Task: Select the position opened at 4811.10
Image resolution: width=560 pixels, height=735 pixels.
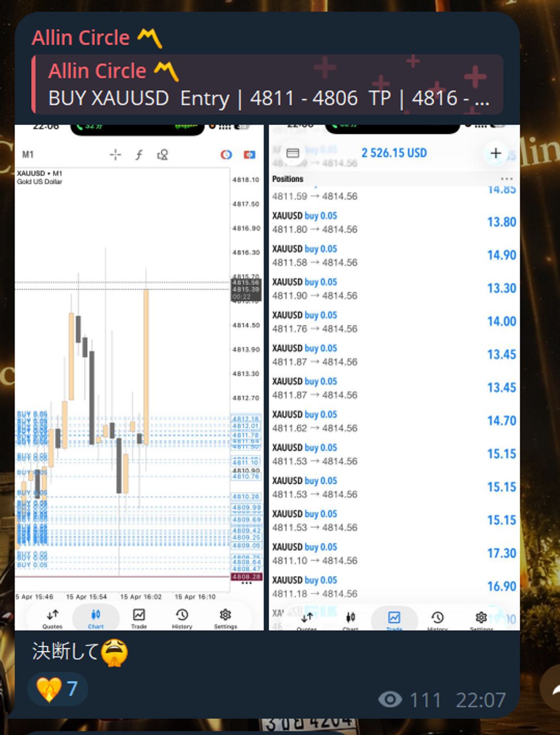Action: point(394,554)
